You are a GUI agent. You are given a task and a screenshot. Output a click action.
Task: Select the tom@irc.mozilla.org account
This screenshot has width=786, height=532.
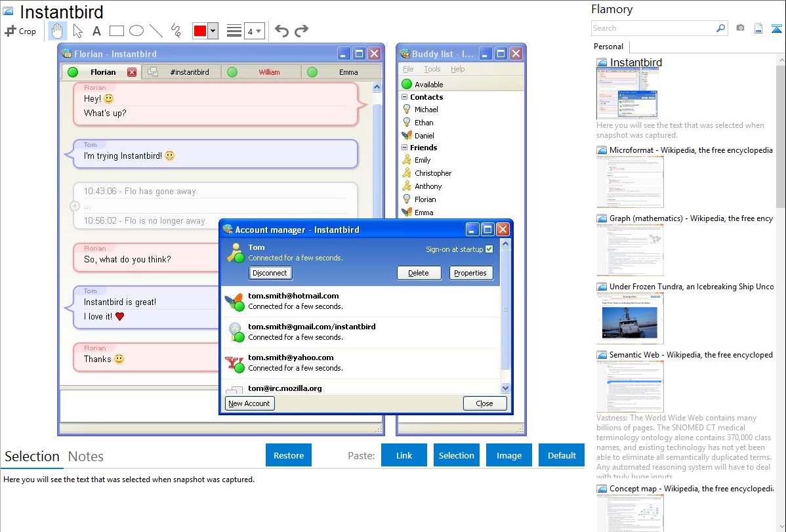(x=360, y=387)
